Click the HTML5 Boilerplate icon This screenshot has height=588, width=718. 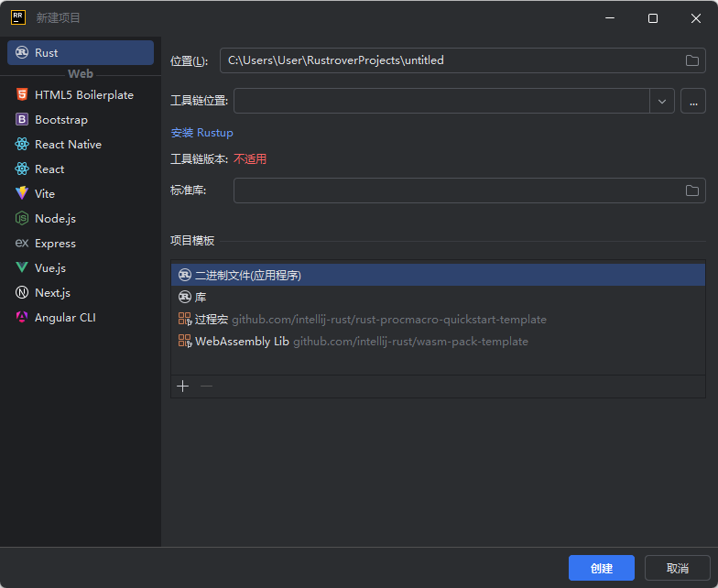22,94
